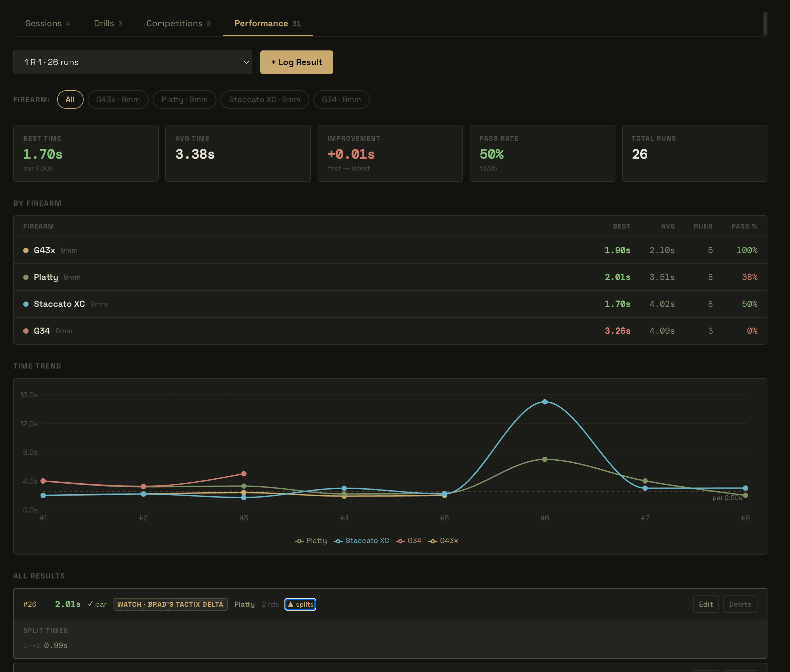Click the Staccato XC data point at #8
790x672 pixels.
click(x=746, y=488)
